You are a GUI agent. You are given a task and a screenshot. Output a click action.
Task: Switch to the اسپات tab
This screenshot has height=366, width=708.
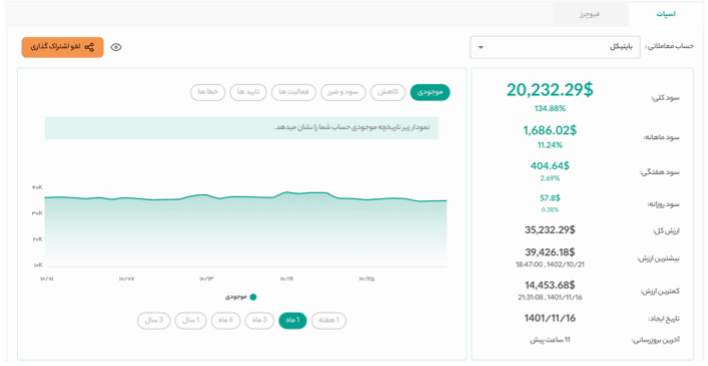coord(666,14)
